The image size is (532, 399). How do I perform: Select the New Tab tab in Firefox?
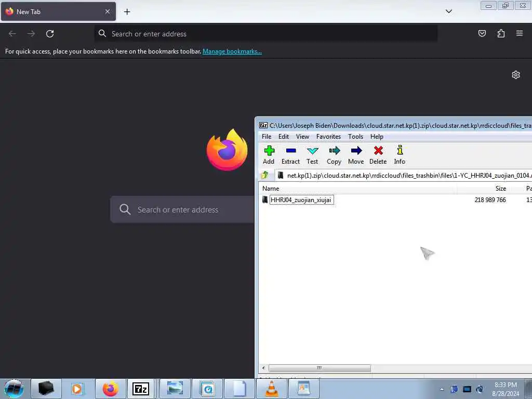(58, 11)
